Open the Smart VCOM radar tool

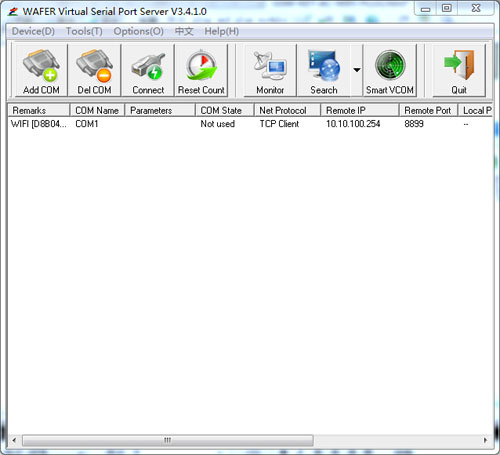(390, 70)
